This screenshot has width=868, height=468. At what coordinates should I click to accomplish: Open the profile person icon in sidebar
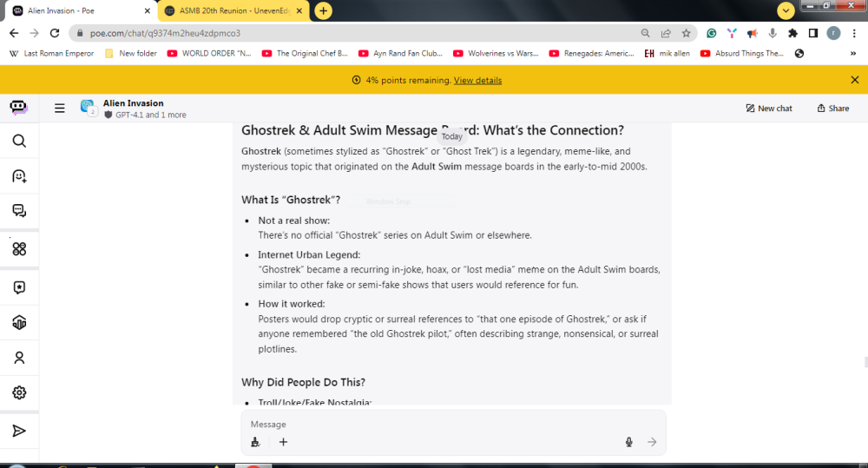(19, 358)
